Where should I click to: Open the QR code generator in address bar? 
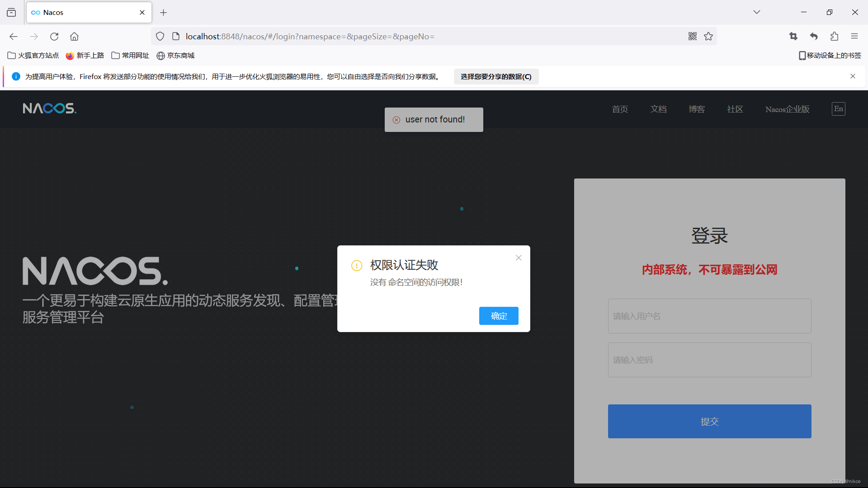[692, 36]
